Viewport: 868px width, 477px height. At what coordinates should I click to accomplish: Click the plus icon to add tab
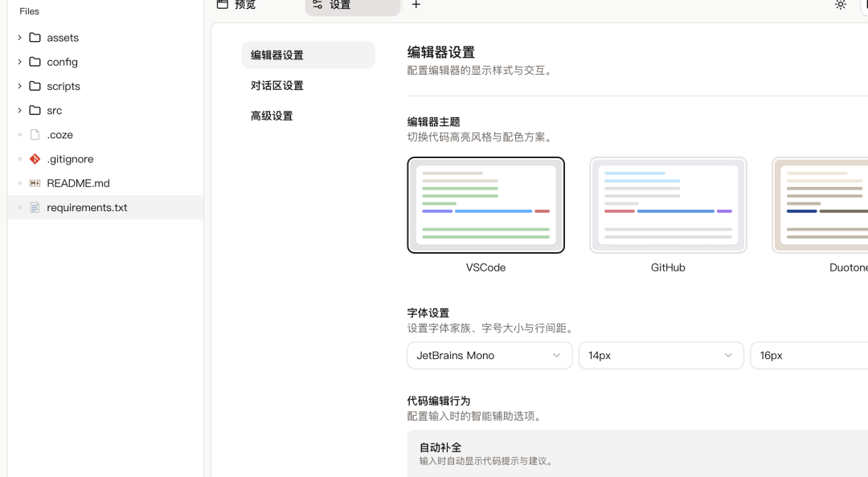tap(416, 5)
